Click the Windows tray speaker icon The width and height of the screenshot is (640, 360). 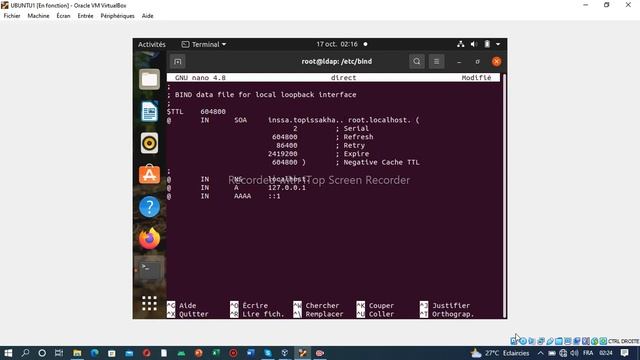pyautogui.click(x=574, y=353)
